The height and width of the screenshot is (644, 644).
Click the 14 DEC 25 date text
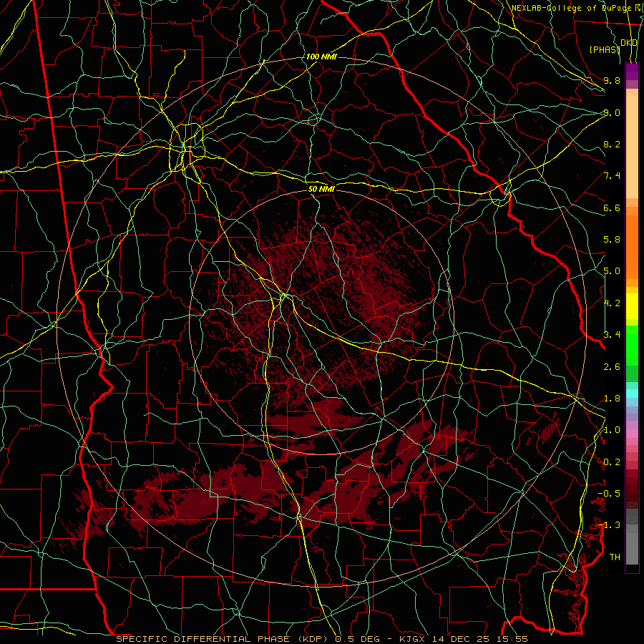(x=459, y=639)
